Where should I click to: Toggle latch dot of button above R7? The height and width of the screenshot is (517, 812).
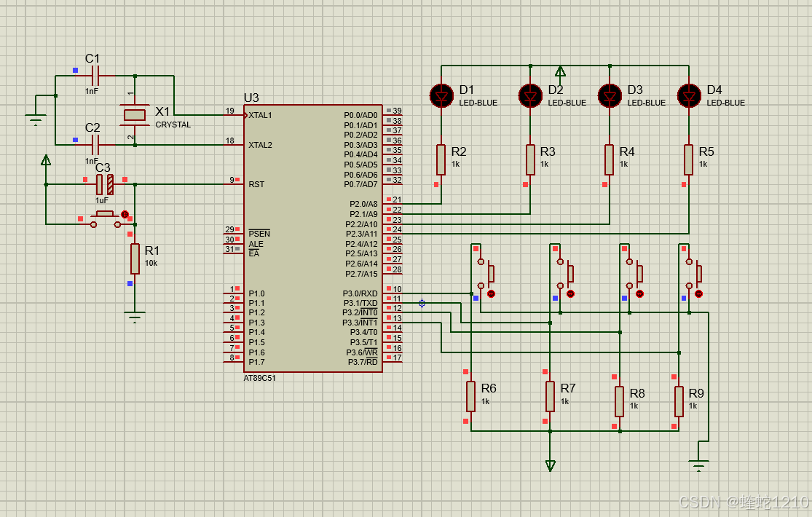pyautogui.click(x=570, y=293)
